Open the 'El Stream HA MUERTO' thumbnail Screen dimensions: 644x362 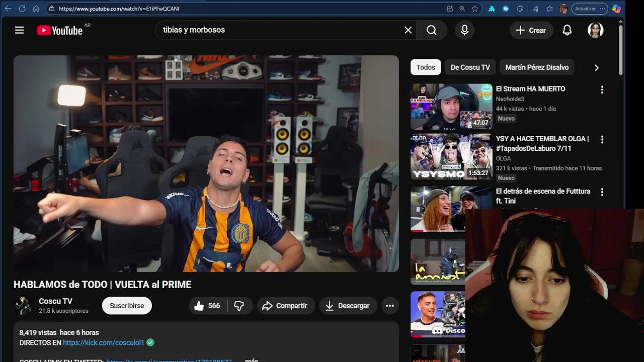point(451,107)
